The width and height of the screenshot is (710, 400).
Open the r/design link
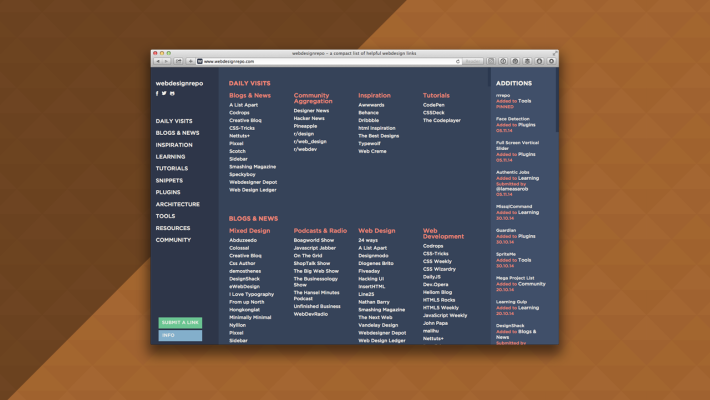tap(303, 134)
